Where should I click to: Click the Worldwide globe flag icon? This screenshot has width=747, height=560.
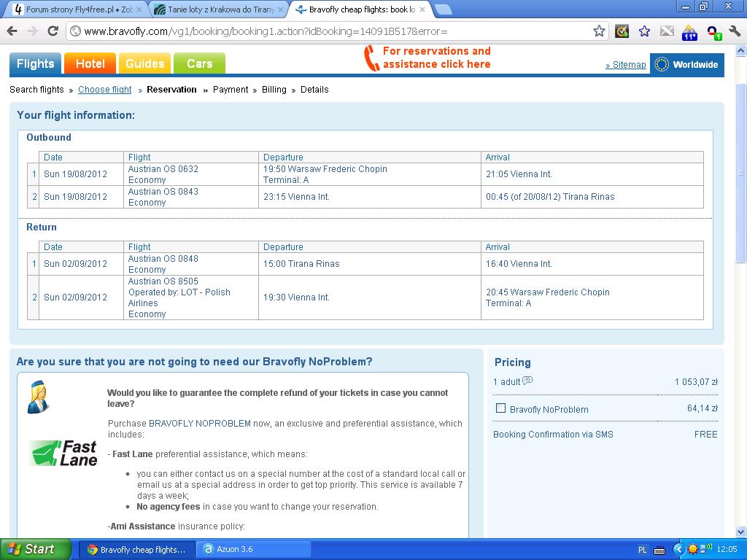[x=661, y=64]
